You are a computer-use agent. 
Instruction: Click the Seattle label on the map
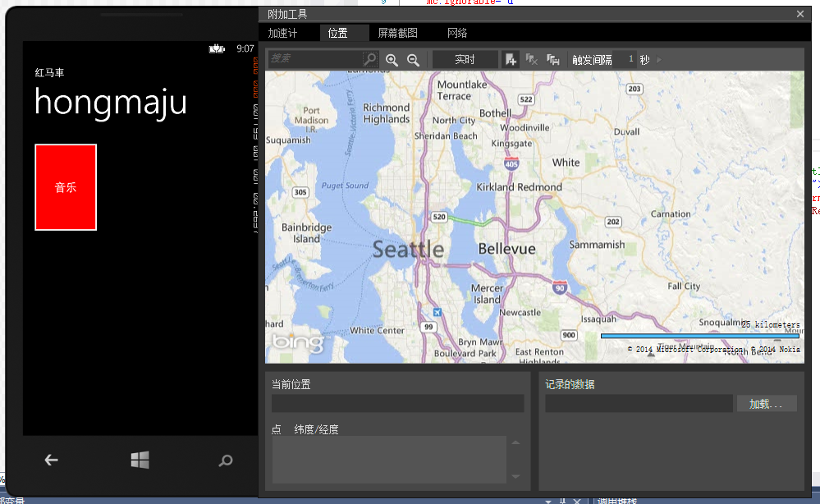pyautogui.click(x=408, y=250)
